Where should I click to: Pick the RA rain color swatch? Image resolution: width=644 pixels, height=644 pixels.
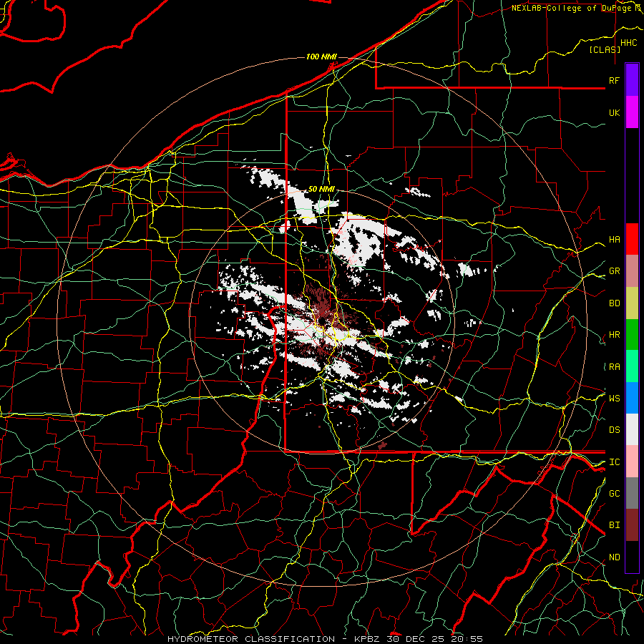pos(632,366)
